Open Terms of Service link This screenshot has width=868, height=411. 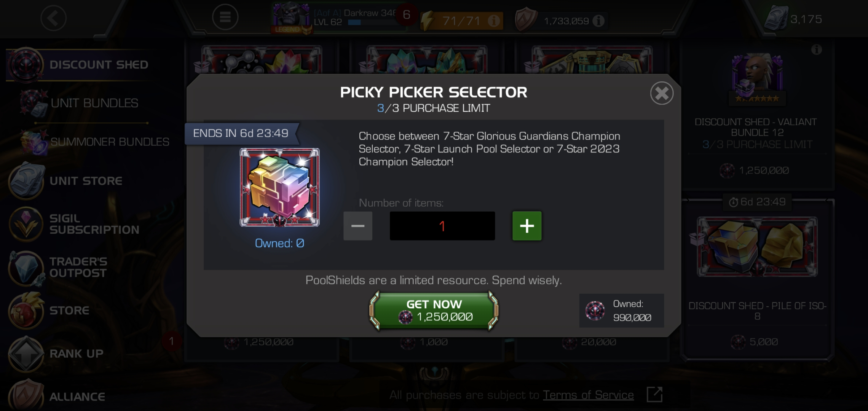pos(588,395)
